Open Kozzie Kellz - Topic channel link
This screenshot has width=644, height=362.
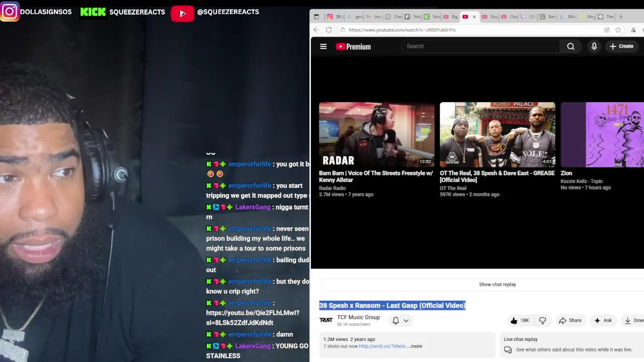click(582, 181)
